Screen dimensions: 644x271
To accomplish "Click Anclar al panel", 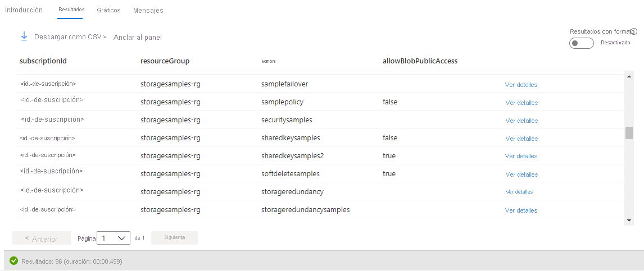I will coord(138,38).
